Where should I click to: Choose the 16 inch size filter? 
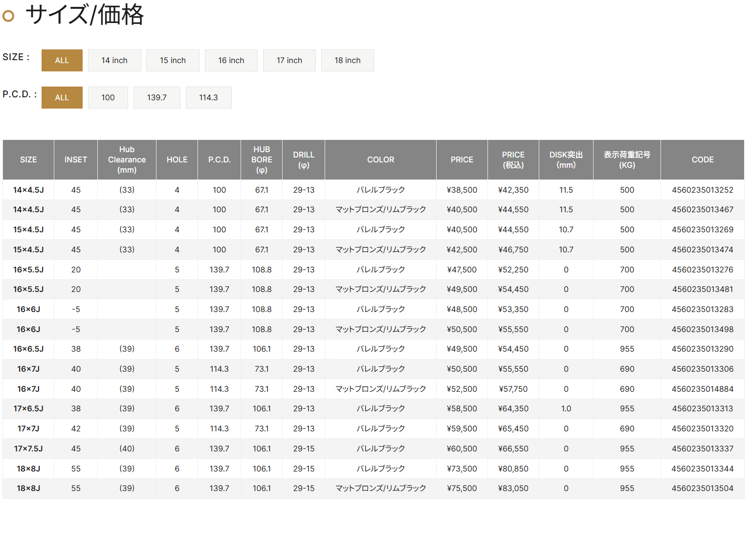point(231,60)
